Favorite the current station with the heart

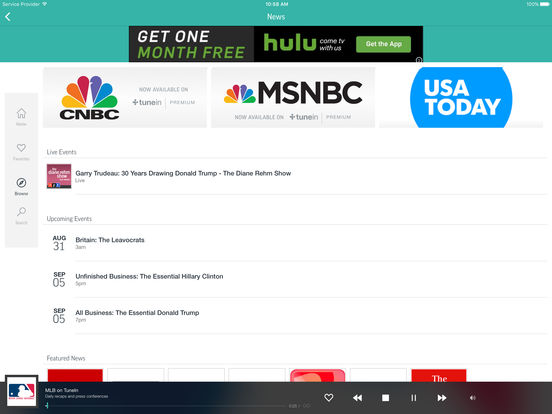coord(328,397)
